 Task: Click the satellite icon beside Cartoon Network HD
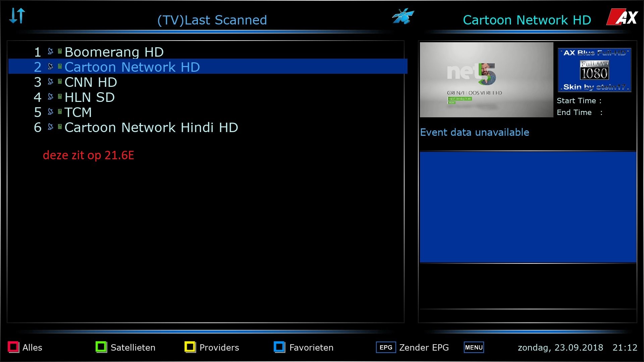click(x=50, y=66)
